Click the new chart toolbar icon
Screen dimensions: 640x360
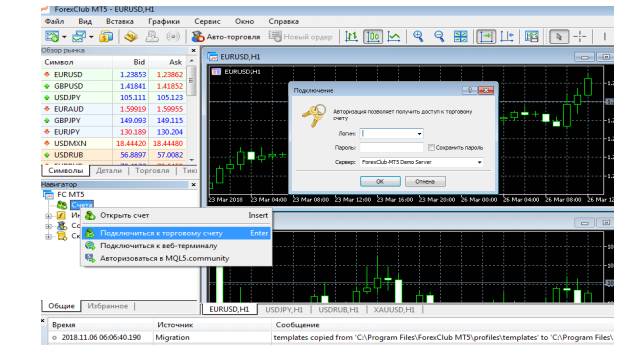(x=52, y=37)
